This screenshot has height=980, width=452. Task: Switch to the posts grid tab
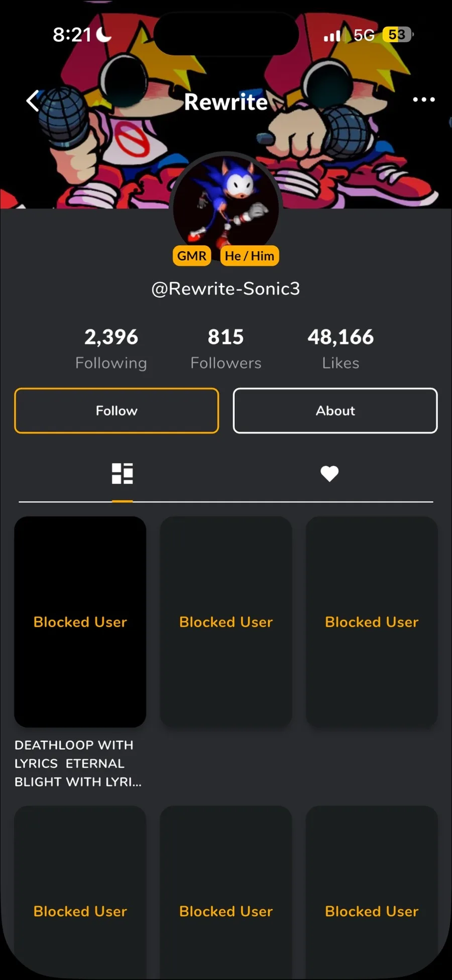(122, 473)
